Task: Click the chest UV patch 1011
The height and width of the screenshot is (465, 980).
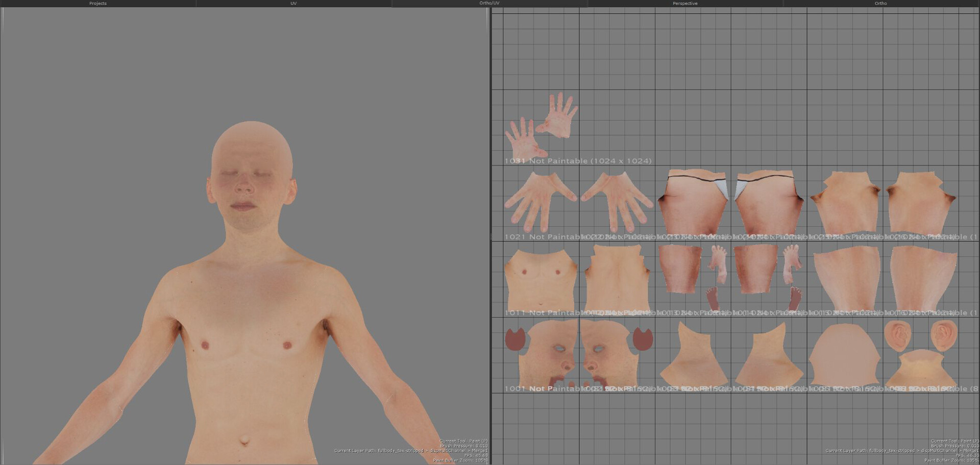Action: pos(541,278)
